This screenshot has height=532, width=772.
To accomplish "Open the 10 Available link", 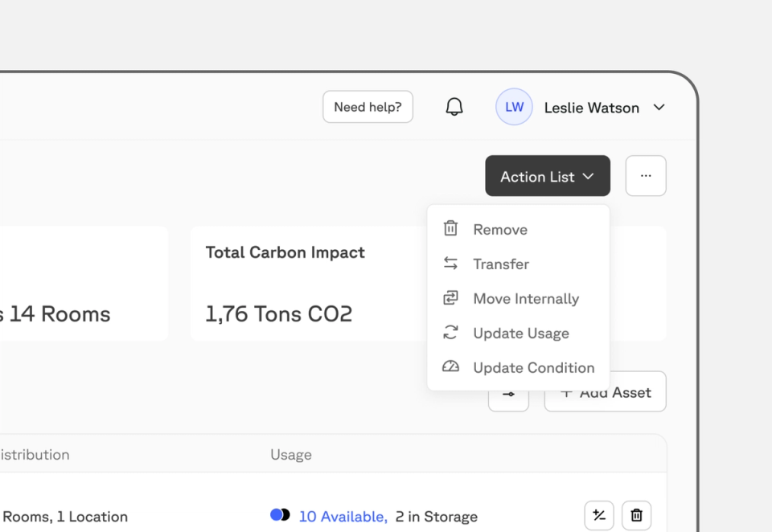I will [x=343, y=516].
